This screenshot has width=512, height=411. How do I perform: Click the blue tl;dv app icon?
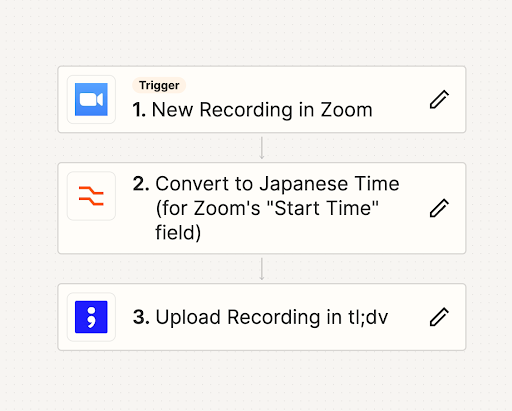(91, 317)
